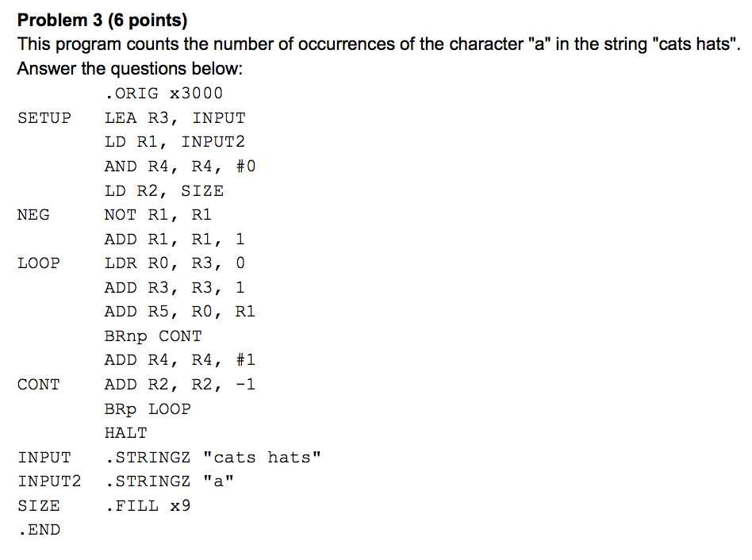Click the "LD R1, INPUT2" instruction
Image resolution: width=752 pixels, height=560 pixels.
[x=175, y=142]
